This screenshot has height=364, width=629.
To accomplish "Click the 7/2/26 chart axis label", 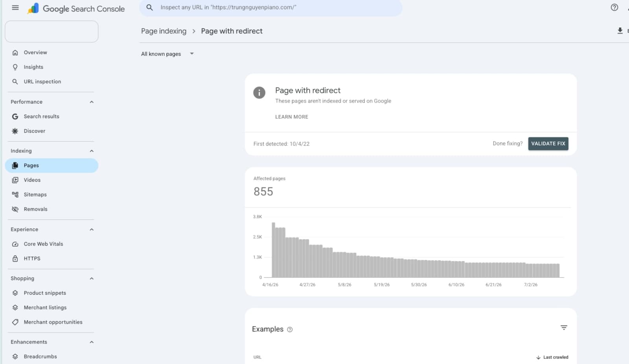I will 531,285.
